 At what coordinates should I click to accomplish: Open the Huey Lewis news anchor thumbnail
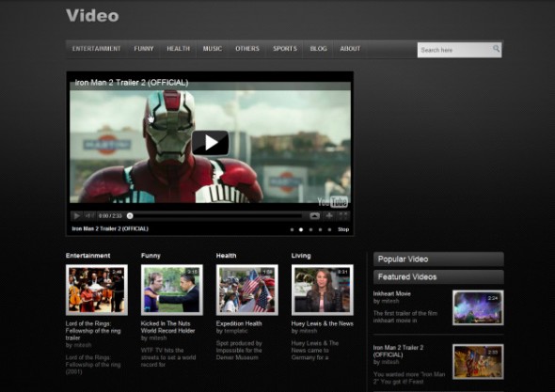tap(323, 290)
